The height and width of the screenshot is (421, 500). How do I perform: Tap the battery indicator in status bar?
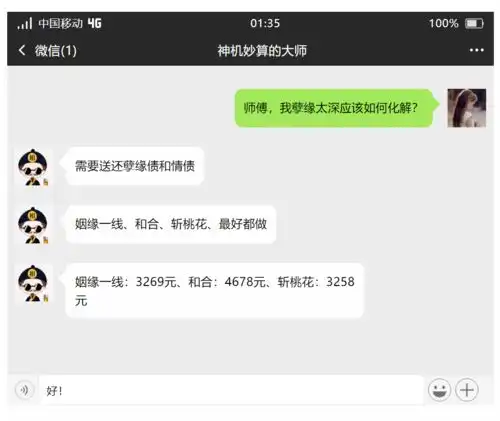pos(474,23)
